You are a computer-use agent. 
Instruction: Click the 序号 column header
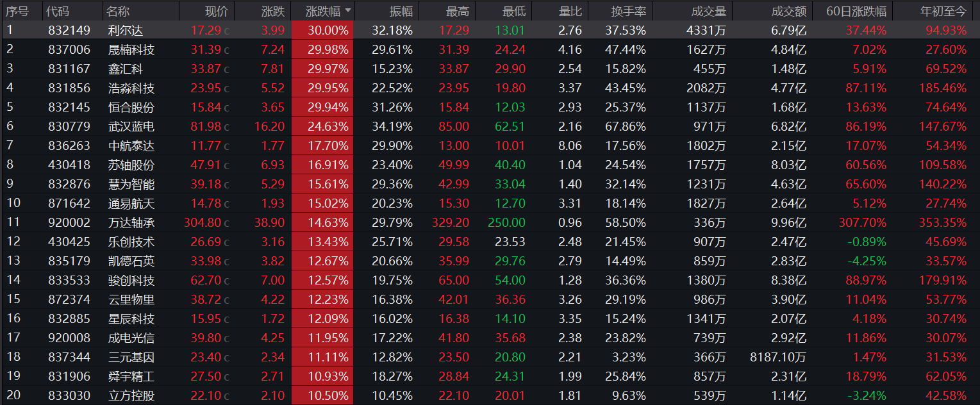(x=17, y=11)
